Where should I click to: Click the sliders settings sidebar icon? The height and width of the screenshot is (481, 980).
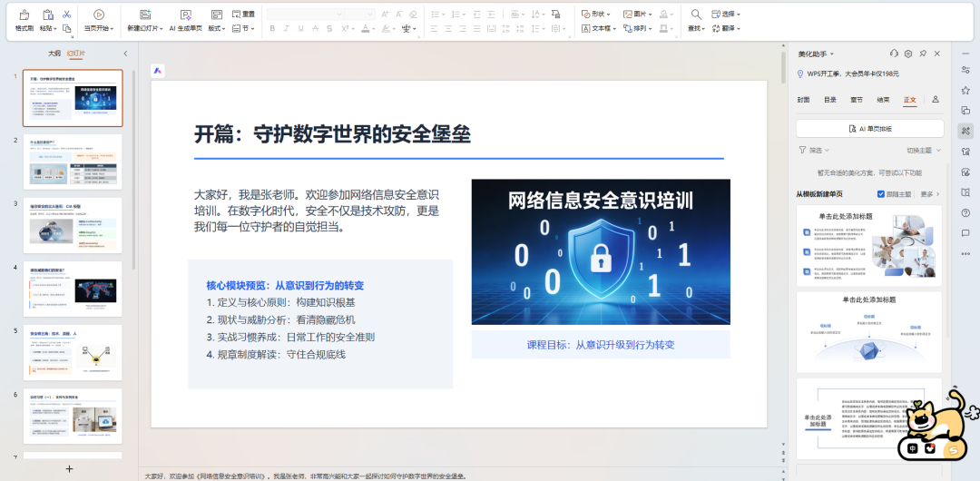point(965,70)
